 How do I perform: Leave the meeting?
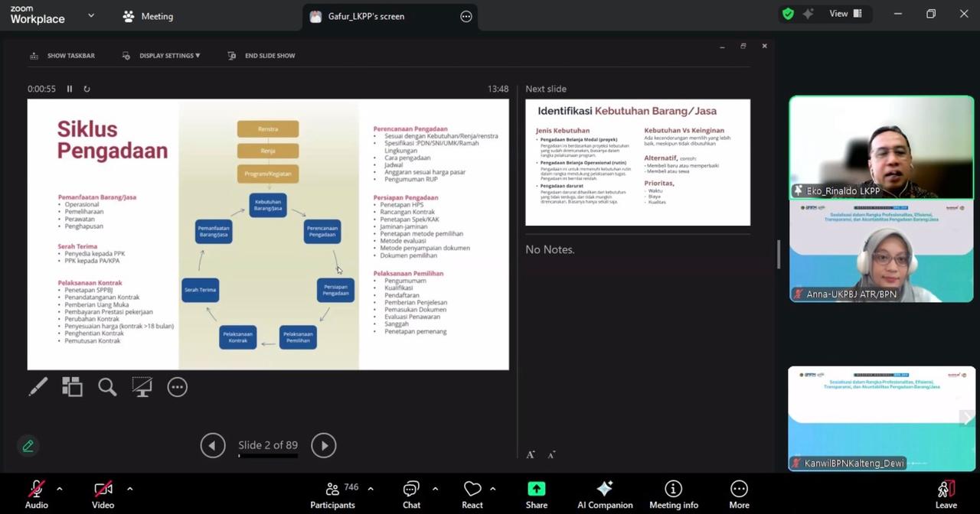click(946, 494)
